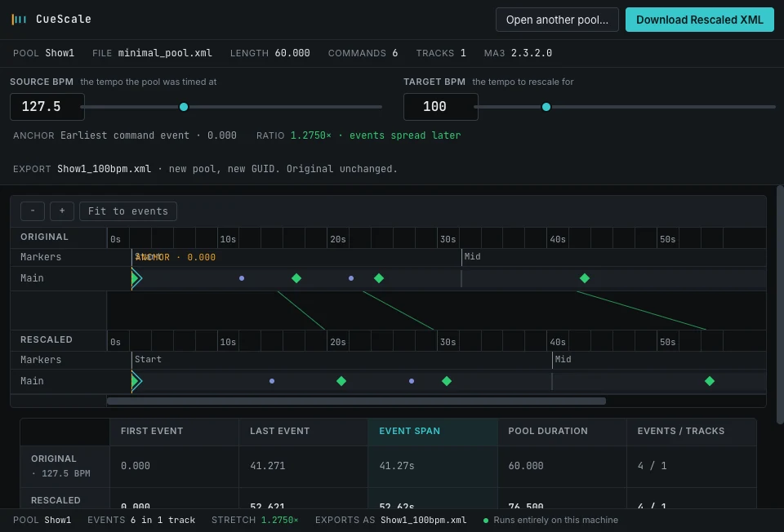Click the vertical page scrollbar
Screen dimensions: 784x532
[x=780, y=304]
